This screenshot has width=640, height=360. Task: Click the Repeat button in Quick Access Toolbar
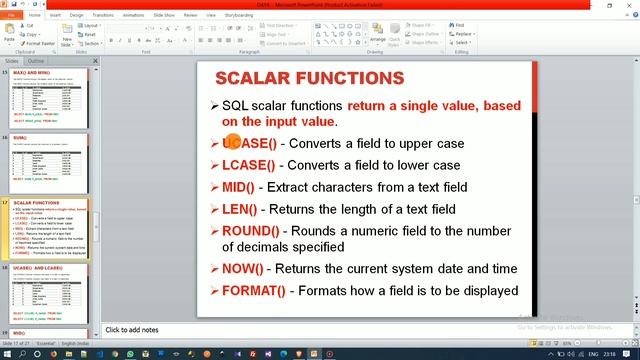point(35,4)
